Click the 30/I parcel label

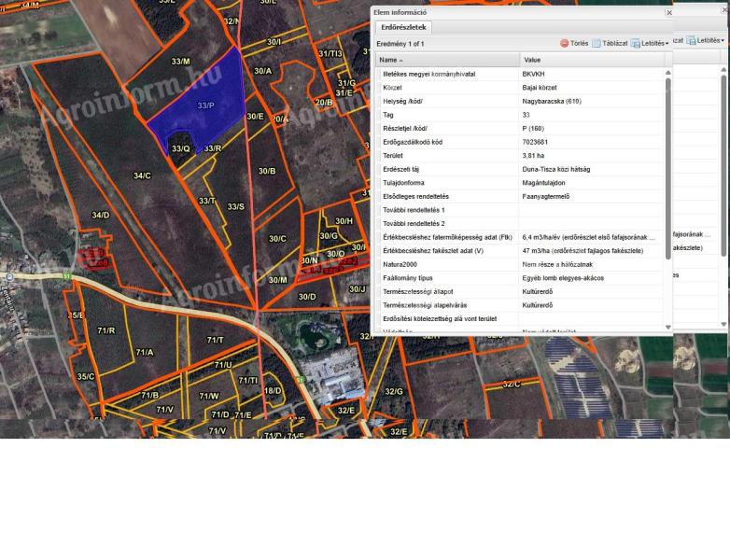tap(274, 42)
